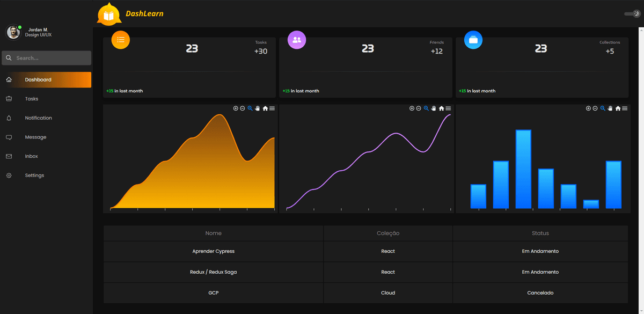The width and height of the screenshot is (644, 314).
Task: Select the zoom tool on the area chart
Action: [250, 108]
